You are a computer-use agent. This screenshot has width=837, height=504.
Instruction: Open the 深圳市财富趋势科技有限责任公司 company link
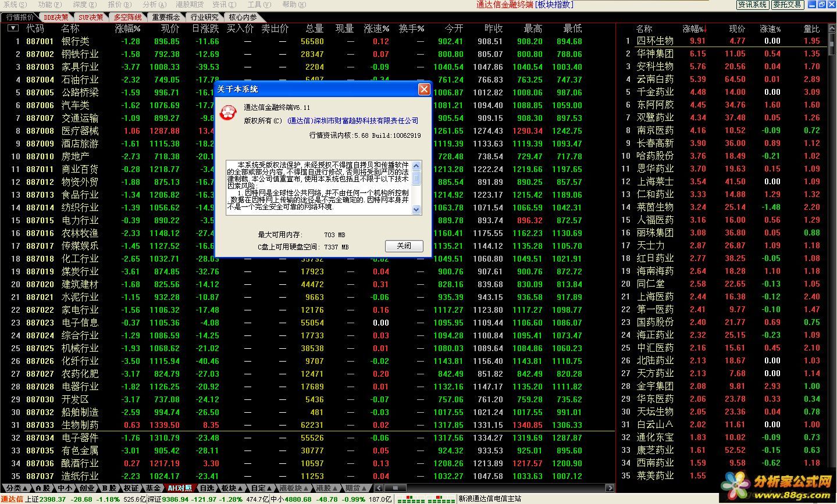click(366, 121)
